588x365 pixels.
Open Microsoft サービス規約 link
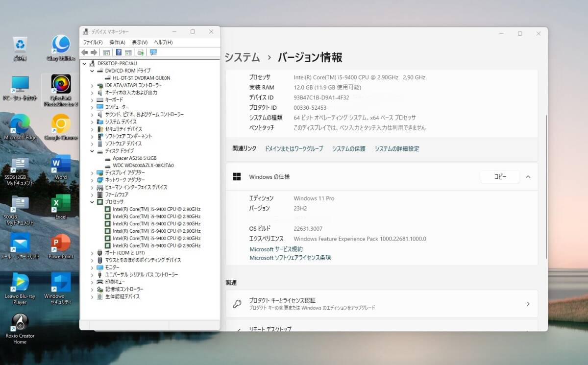276,249
